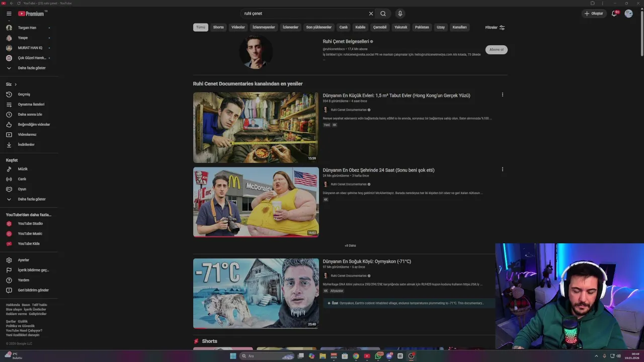Viewport: 644px width, 362px height.
Task: Open more options for Tabut Evler video
Action: tap(502, 95)
